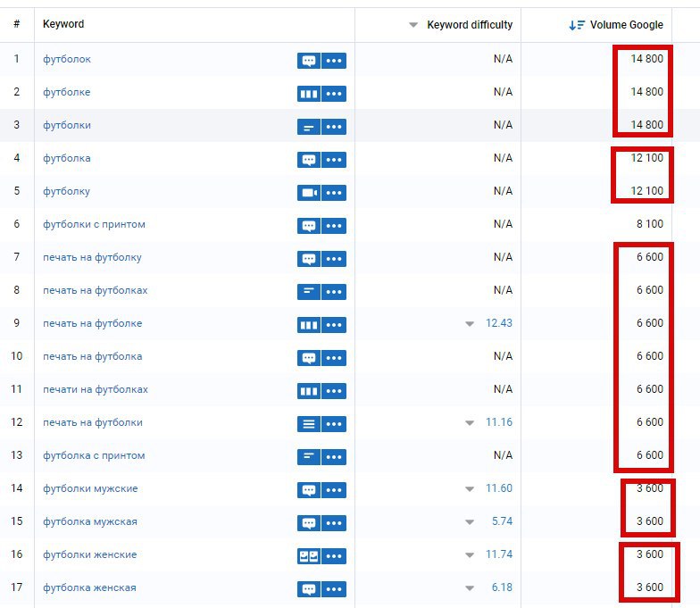This screenshot has height=608, width=700.
Task: Sort by Volume Google column
Action: click(616, 25)
